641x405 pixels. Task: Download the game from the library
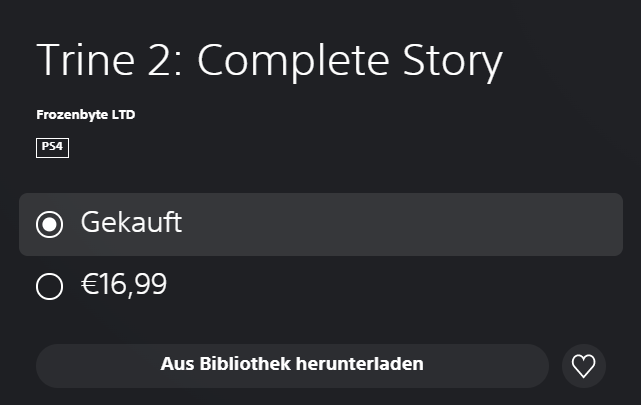[292, 365]
